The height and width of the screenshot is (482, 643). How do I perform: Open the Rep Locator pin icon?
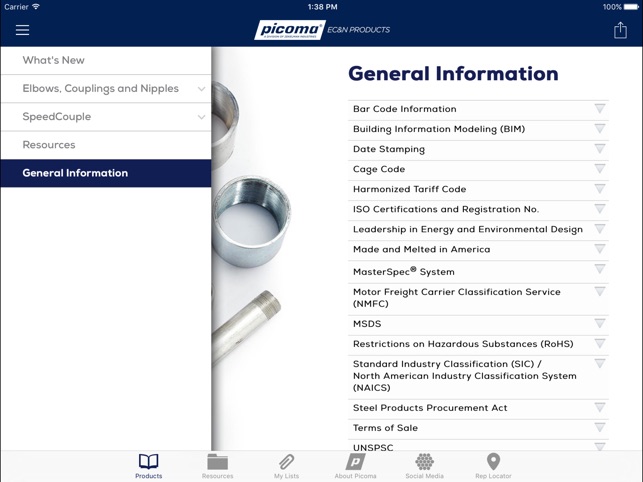pyautogui.click(x=493, y=461)
